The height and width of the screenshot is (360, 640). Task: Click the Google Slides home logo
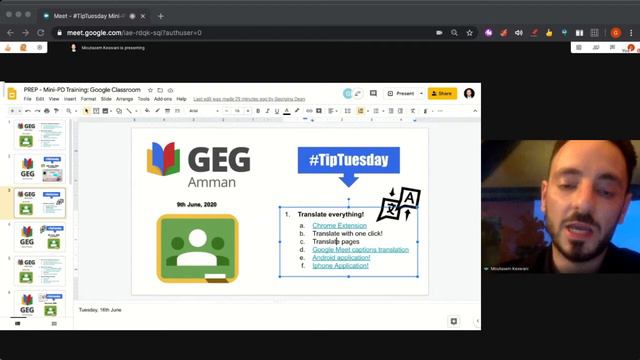tap(12, 94)
